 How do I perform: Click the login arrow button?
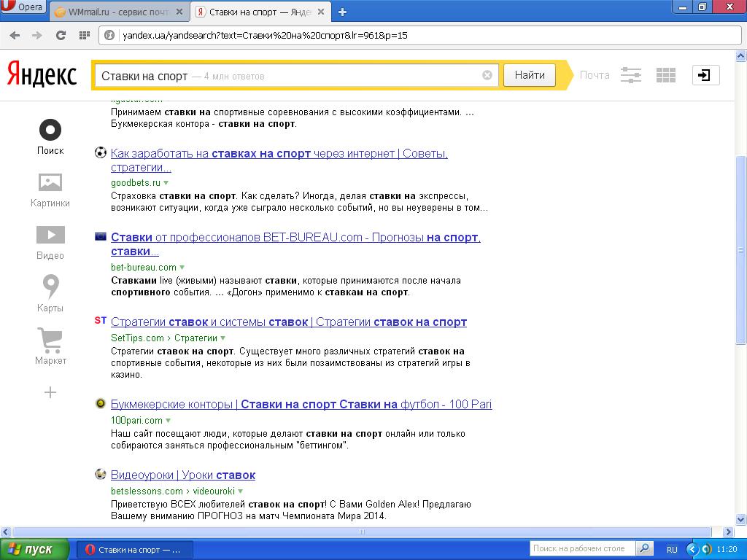pyautogui.click(x=705, y=75)
